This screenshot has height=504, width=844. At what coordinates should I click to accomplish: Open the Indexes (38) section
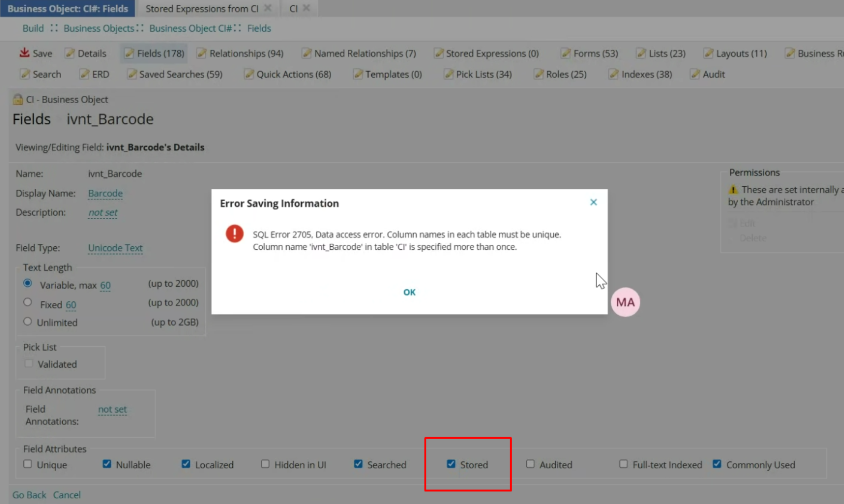coord(640,74)
